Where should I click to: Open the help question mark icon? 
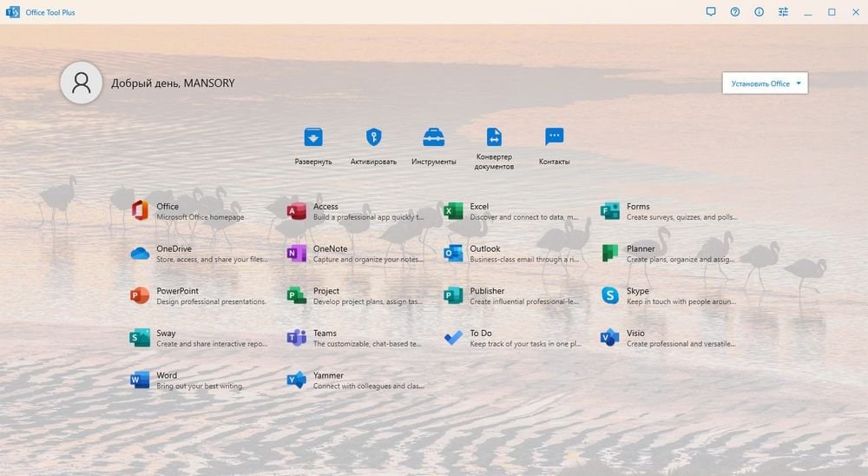[x=735, y=11]
